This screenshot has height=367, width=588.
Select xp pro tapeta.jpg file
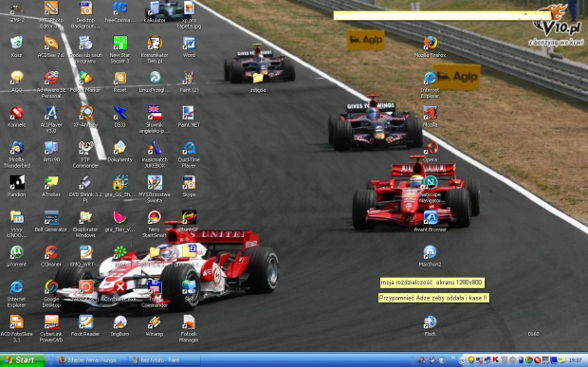click(x=189, y=15)
